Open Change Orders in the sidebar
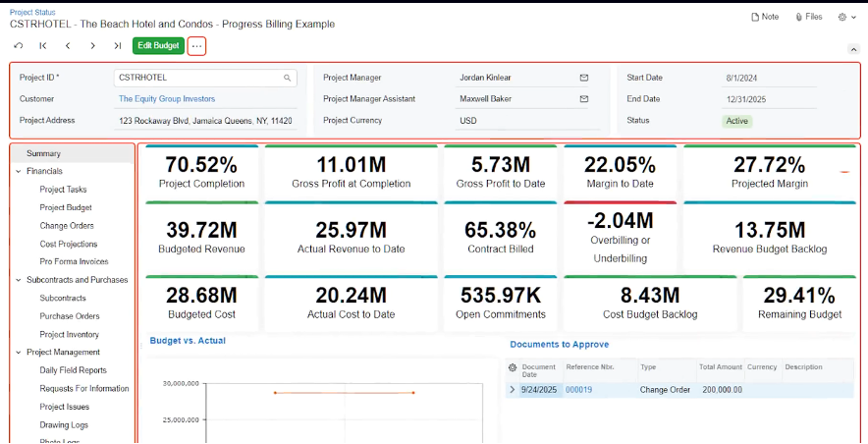This screenshot has width=868, height=444. [x=67, y=226]
